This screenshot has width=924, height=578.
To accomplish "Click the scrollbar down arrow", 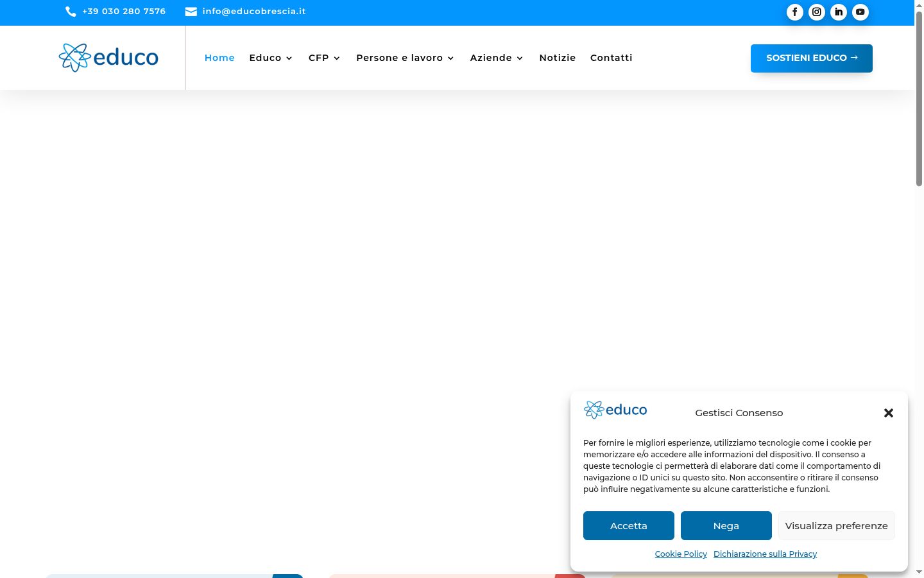I will click(919, 572).
